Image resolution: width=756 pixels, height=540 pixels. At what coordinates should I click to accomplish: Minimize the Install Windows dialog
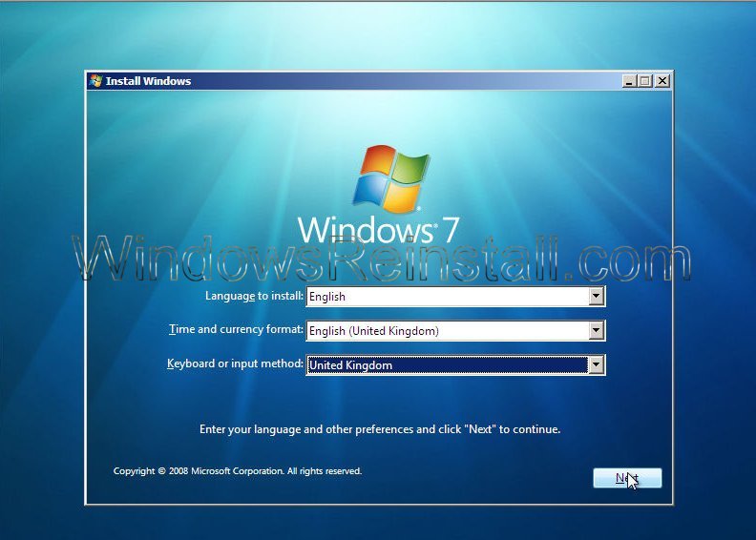coord(629,81)
